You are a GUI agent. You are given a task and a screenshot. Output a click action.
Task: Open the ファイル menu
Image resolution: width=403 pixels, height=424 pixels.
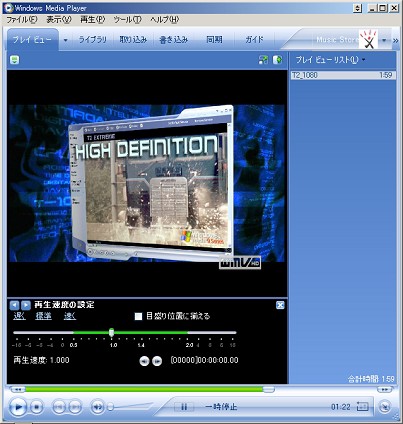tap(22, 20)
